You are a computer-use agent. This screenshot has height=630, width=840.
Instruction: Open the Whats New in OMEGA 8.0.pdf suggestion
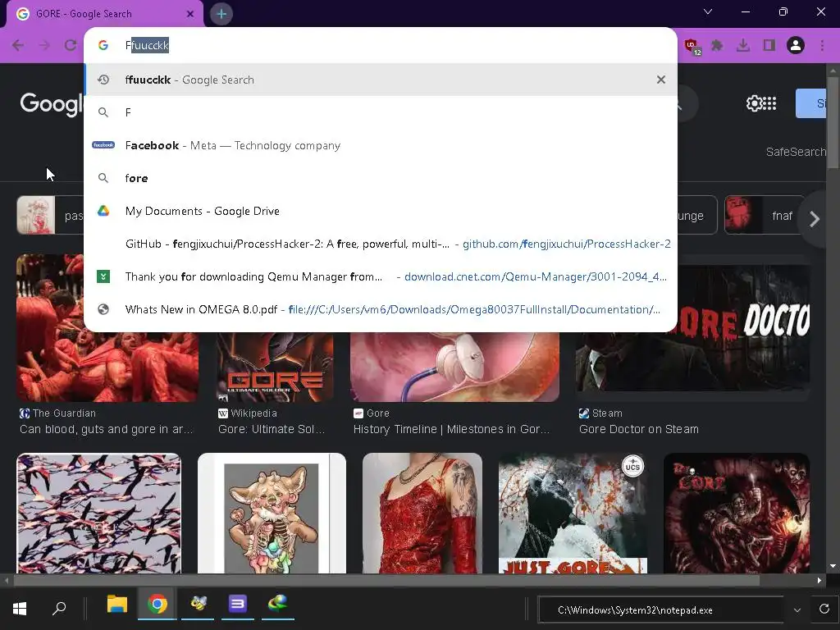click(x=381, y=309)
